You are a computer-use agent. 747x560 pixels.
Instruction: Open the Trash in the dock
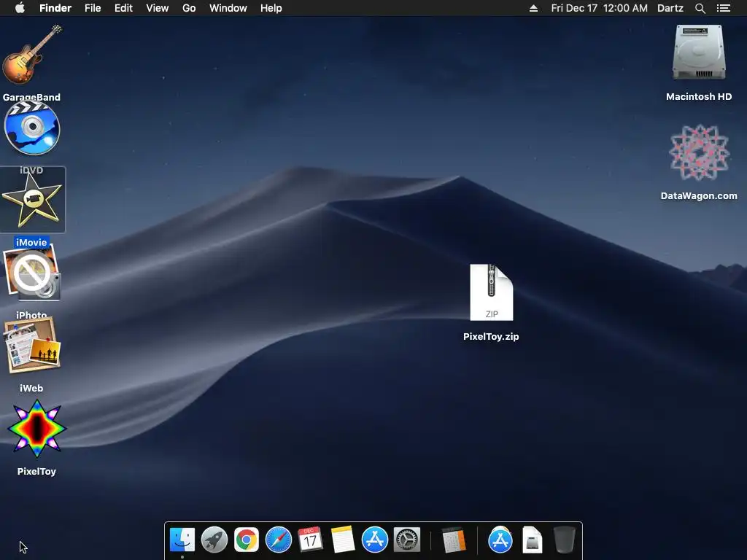click(565, 540)
